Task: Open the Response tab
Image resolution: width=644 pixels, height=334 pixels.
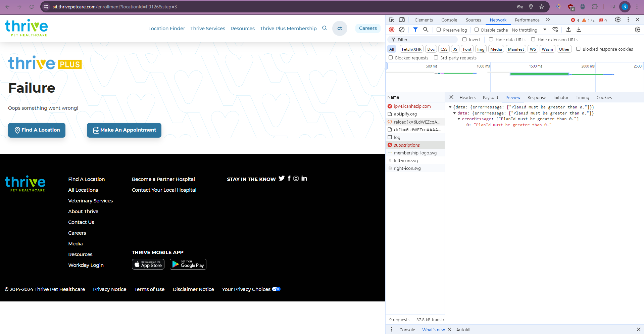Action: tap(537, 98)
